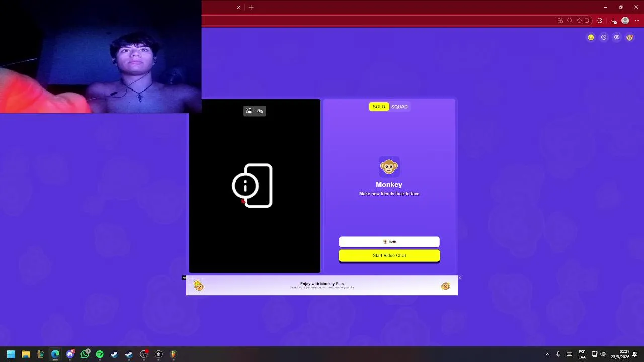This screenshot has width=644, height=362.
Task: Open the Both gender filter selector
Action: click(x=389, y=242)
